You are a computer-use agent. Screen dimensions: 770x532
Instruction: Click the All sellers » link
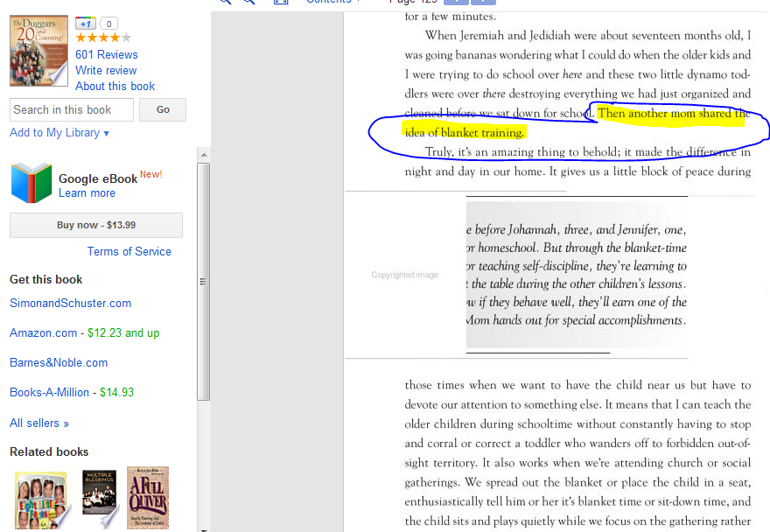coord(39,423)
